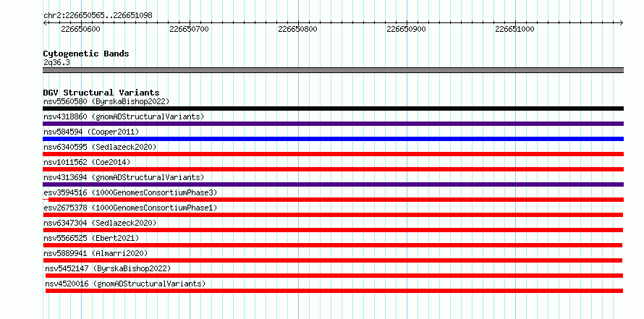The width and height of the screenshot is (644, 319).
Task: Select the 2q36.3 band label
Action: (56, 63)
